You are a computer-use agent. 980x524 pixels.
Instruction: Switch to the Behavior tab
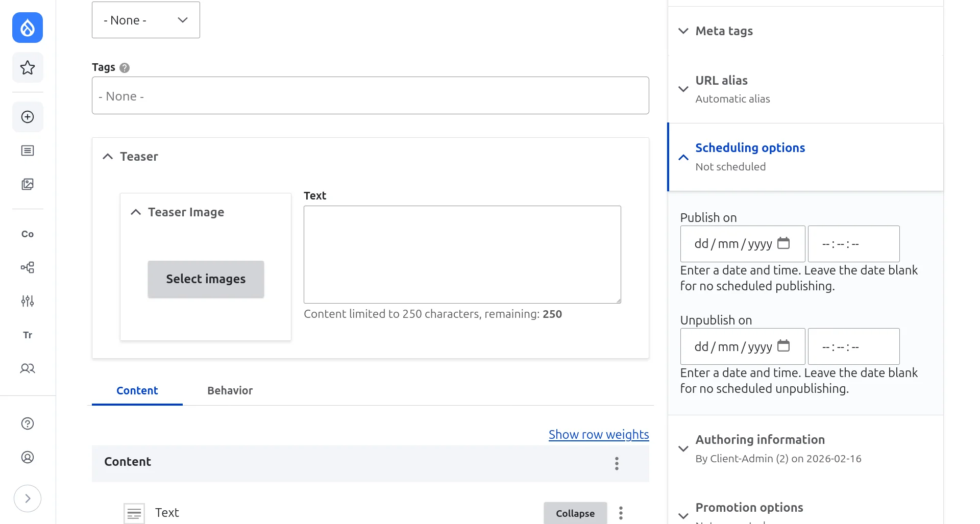click(x=230, y=390)
